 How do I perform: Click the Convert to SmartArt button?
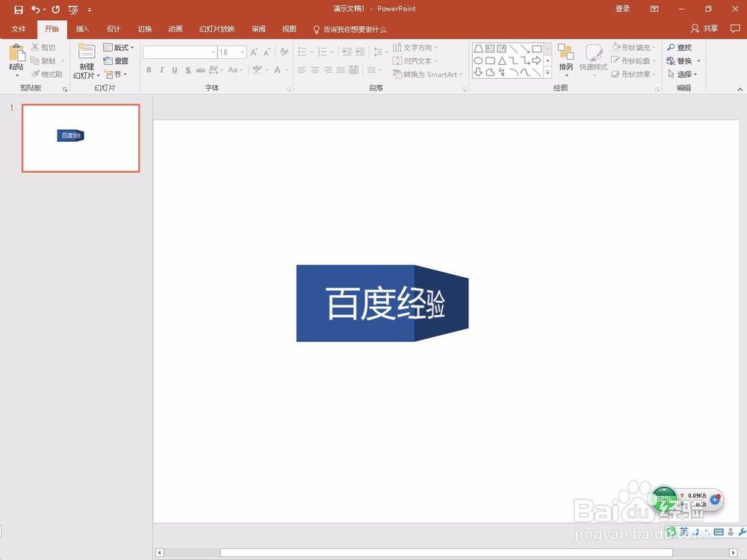427,74
